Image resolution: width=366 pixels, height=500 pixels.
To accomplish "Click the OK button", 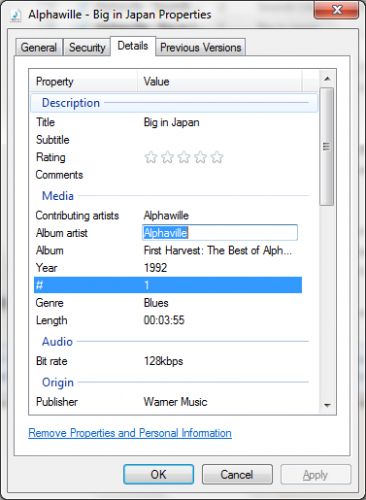I will (x=158, y=474).
